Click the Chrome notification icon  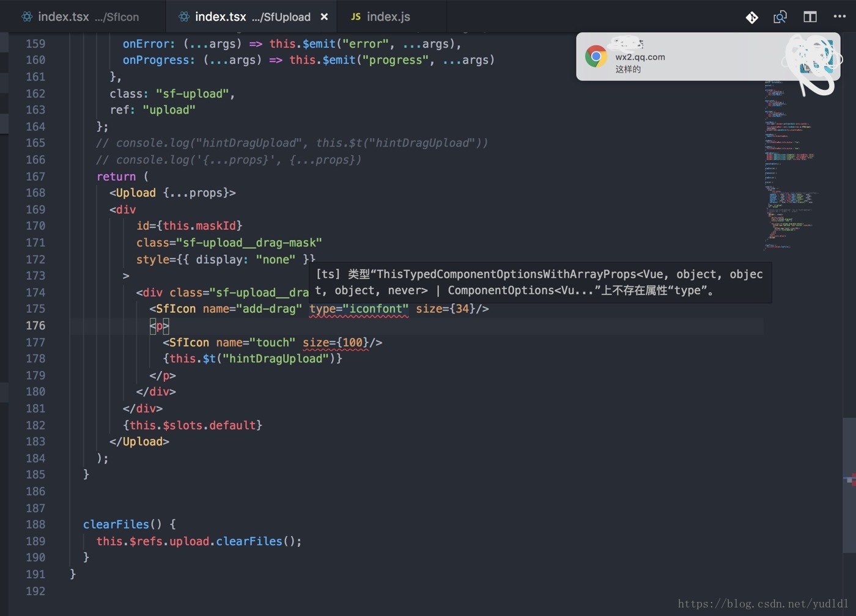(596, 56)
